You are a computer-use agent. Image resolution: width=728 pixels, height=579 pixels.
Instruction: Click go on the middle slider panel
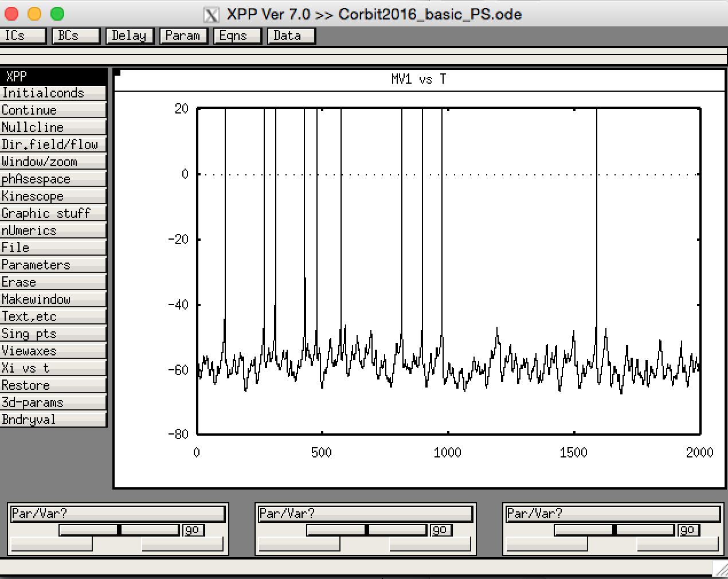tap(441, 530)
